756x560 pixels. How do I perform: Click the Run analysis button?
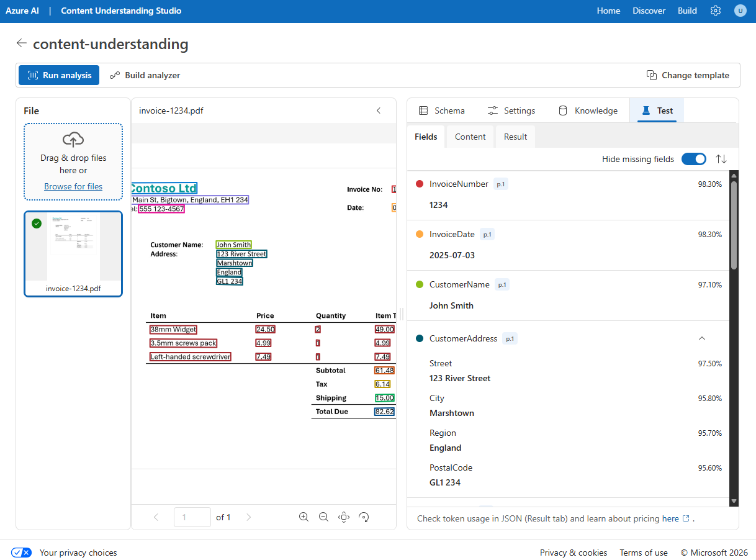pyautogui.click(x=58, y=75)
